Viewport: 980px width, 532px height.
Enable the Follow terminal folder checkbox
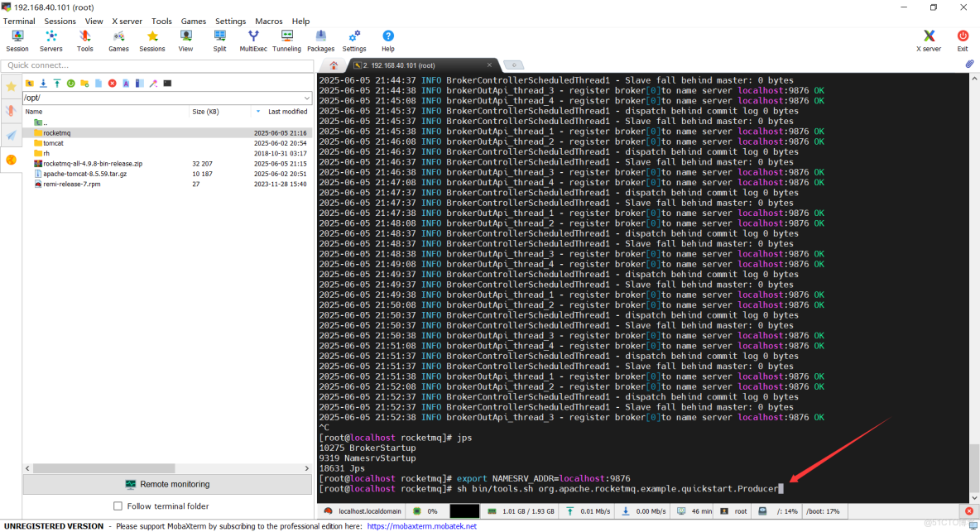click(118, 506)
